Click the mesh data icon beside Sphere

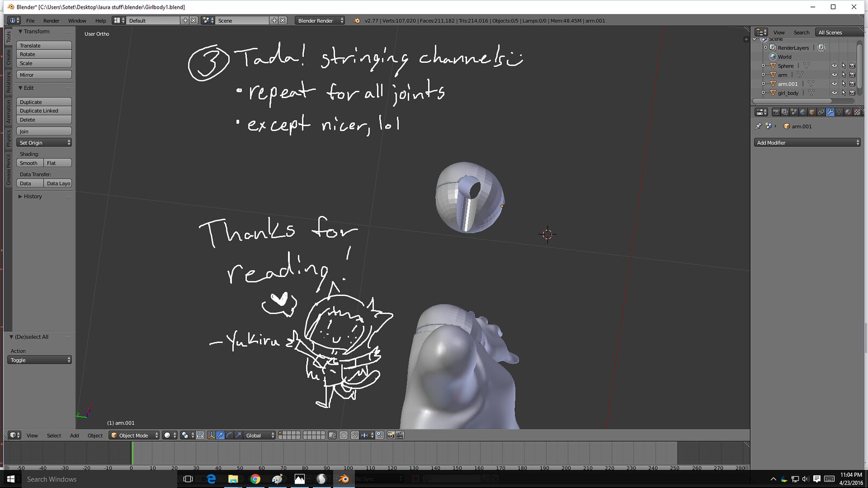806,66
